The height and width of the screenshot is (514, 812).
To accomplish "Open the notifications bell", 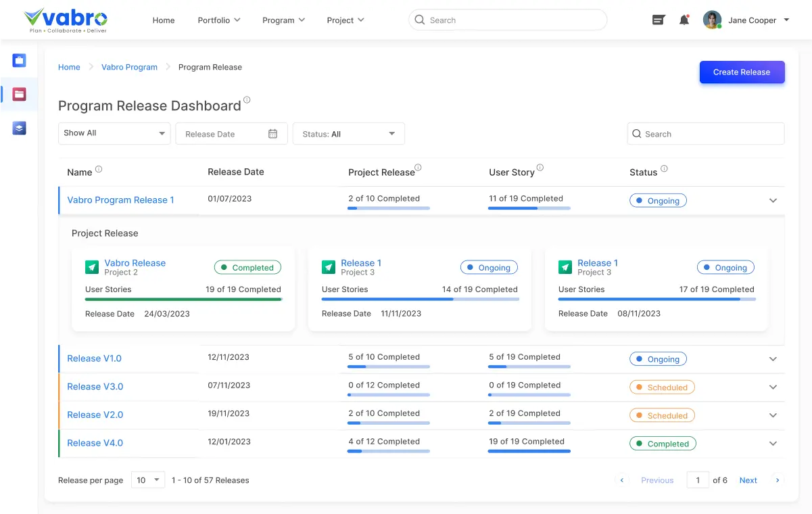I will [684, 20].
